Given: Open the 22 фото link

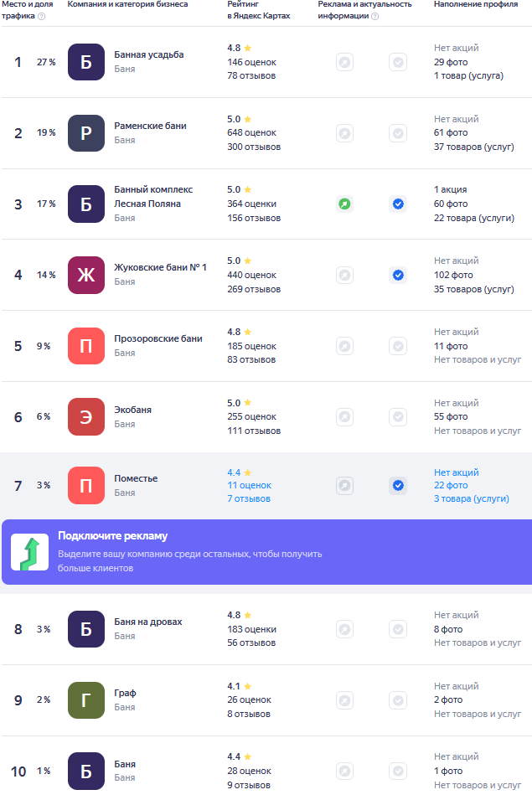Looking at the screenshot, I should 451,485.
